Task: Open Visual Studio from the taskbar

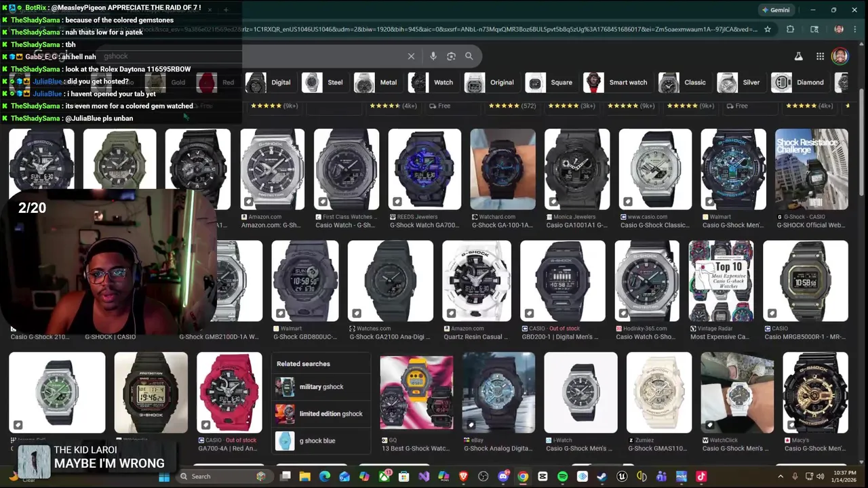Action: 424,476
